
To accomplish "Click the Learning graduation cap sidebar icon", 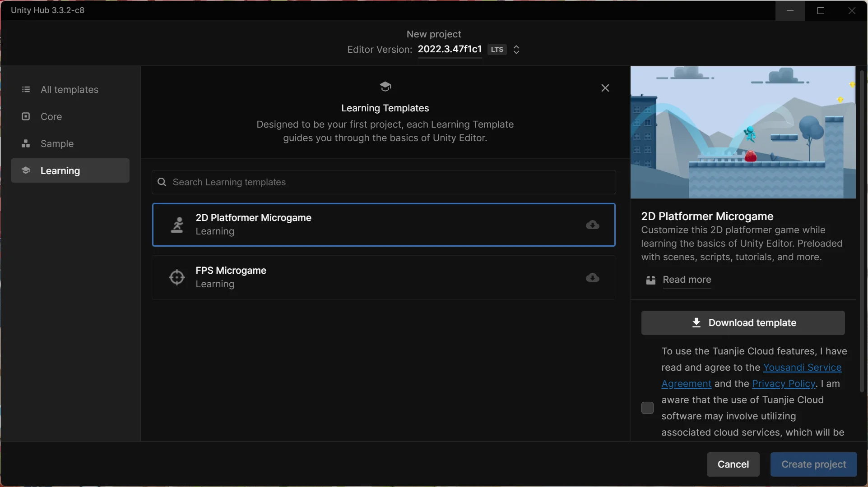I will 26,170.
